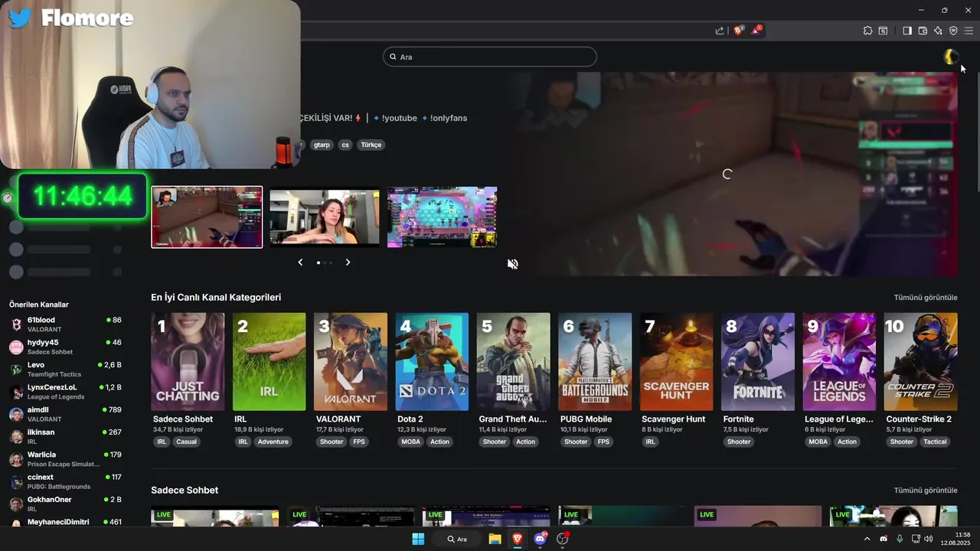The image size is (980, 551).
Task: Open the Brave Shields icon in address bar
Action: point(739,31)
